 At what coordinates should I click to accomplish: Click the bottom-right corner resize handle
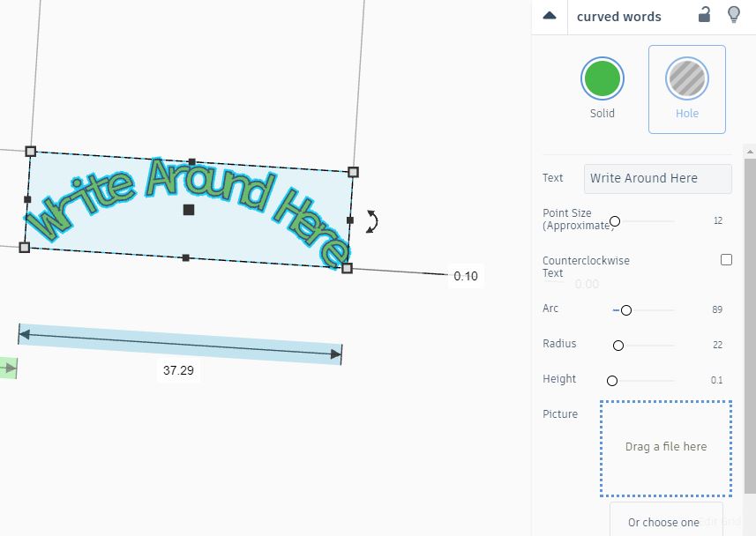tap(347, 268)
